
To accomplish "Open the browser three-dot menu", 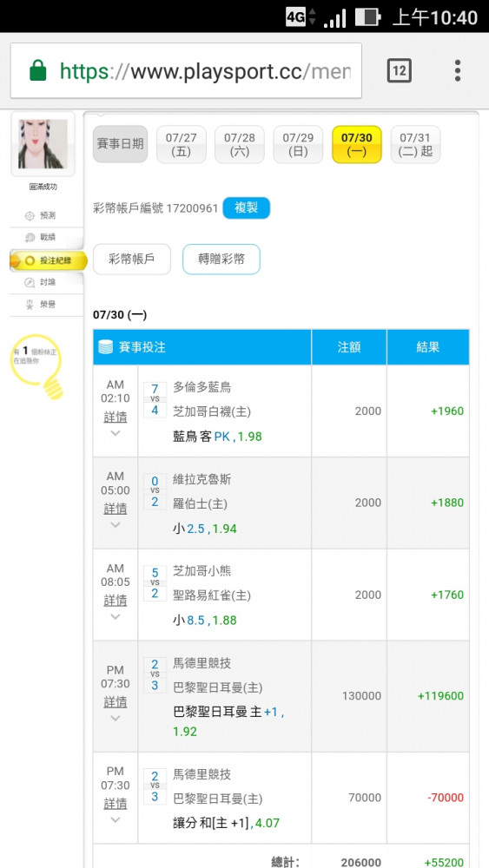I will click(458, 71).
